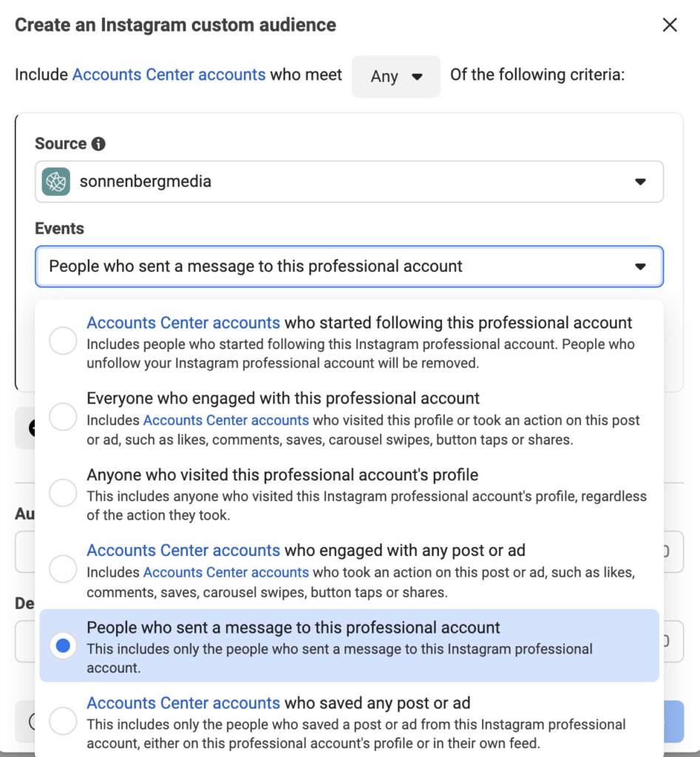
Task: Close the Instagram custom audience dialog
Action: pyautogui.click(x=669, y=24)
